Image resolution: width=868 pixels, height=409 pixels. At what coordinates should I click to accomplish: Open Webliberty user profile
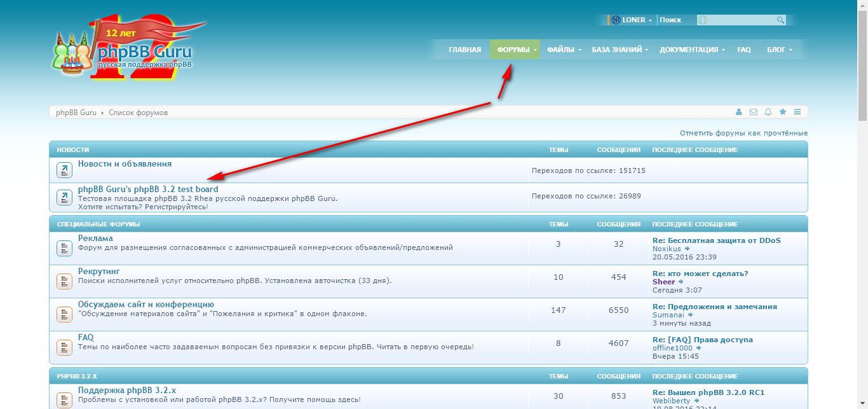[671, 401]
